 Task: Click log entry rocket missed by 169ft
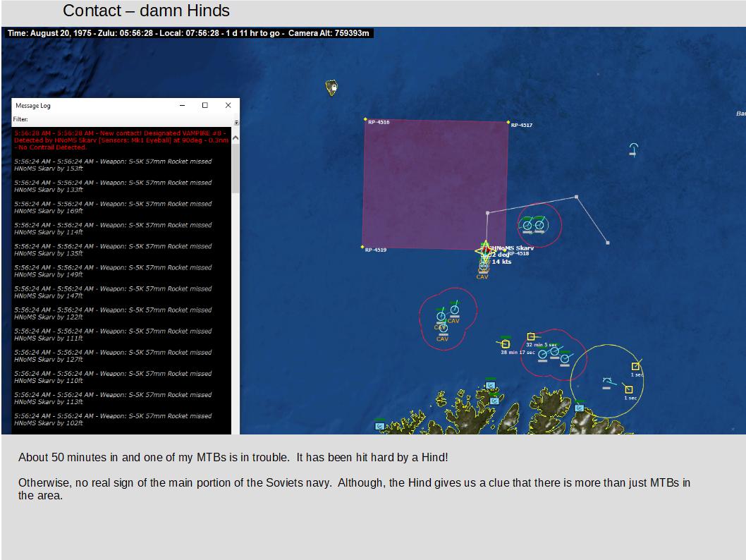[x=114, y=207]
